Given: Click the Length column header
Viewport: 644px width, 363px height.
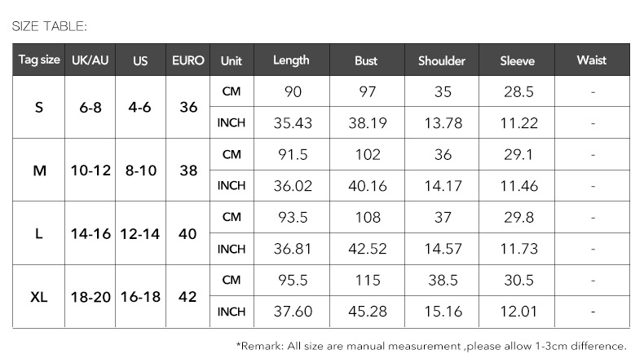Looking at the screenshot, I should point(291,60).
